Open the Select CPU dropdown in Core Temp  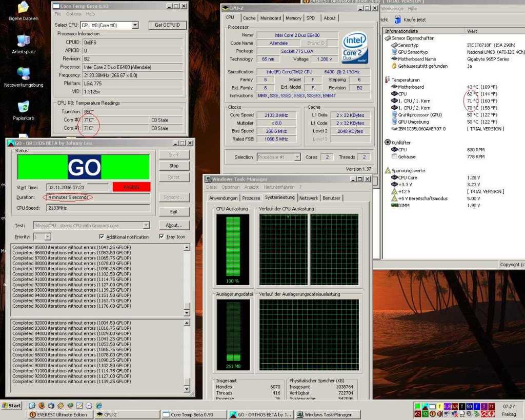[135, 25]
